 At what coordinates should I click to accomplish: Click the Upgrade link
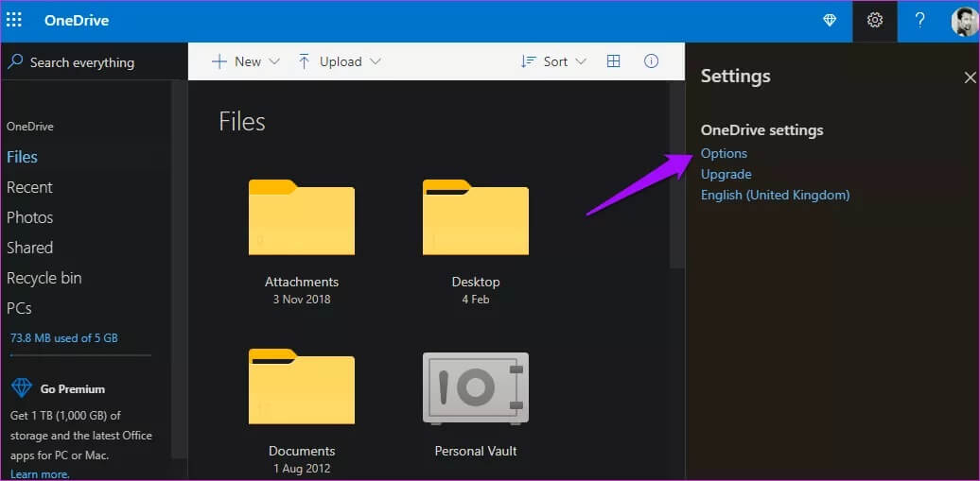[726, 174]
